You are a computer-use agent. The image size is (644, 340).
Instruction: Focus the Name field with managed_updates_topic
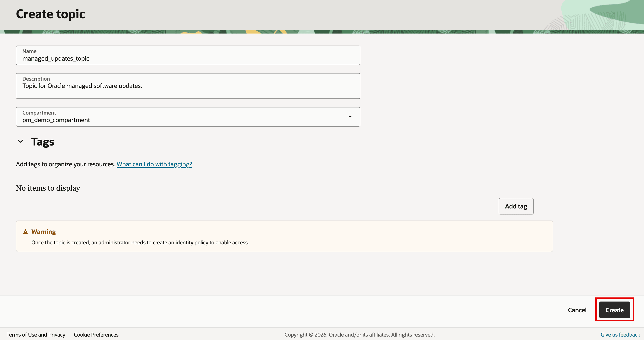coord(188,55)
